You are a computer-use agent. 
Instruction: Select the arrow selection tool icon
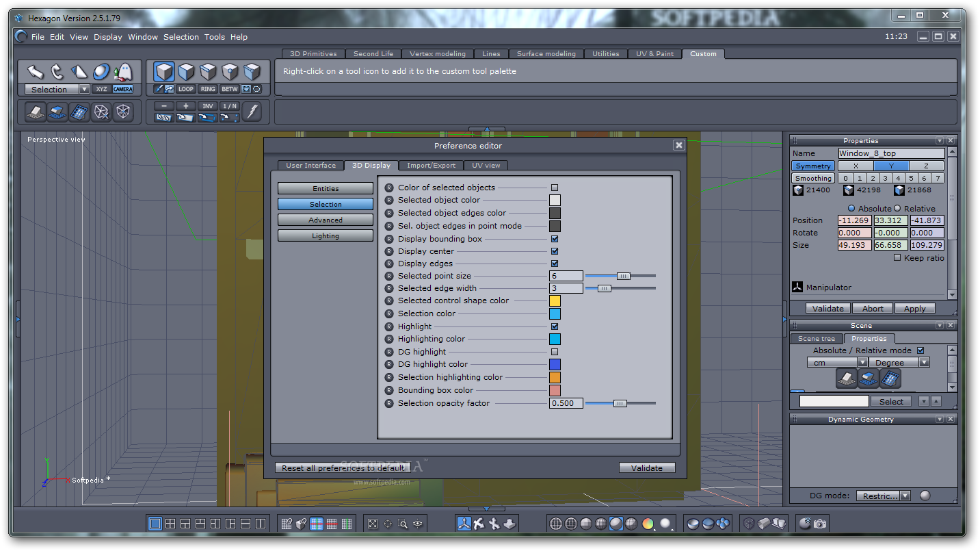[x=35, y=71]
